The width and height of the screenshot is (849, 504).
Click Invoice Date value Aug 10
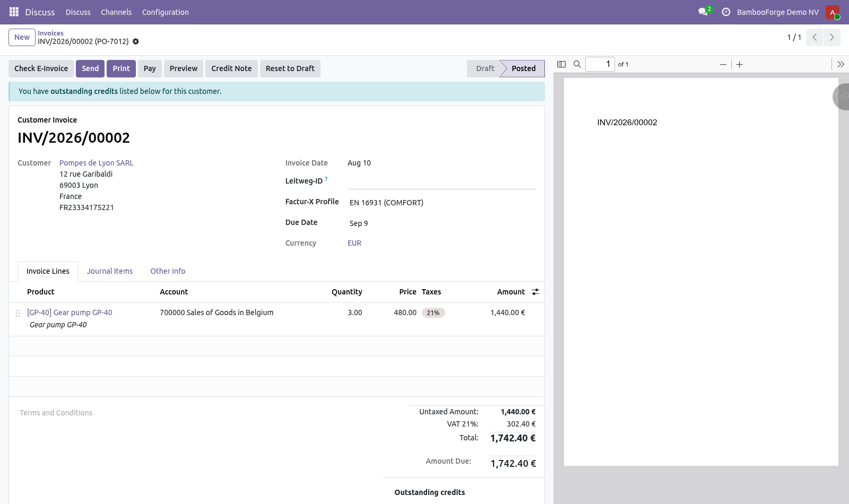(x=359, y=163)
